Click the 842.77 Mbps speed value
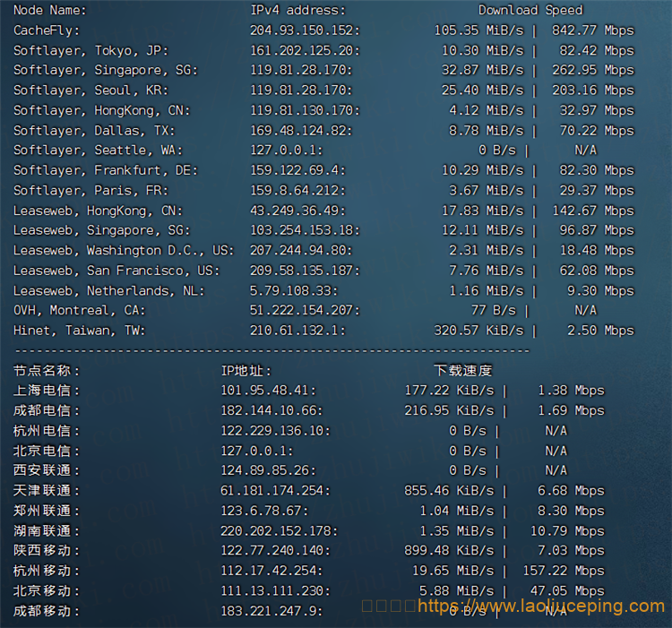Image resolution: width=672 pixels, height=628 pixels. 593,30
